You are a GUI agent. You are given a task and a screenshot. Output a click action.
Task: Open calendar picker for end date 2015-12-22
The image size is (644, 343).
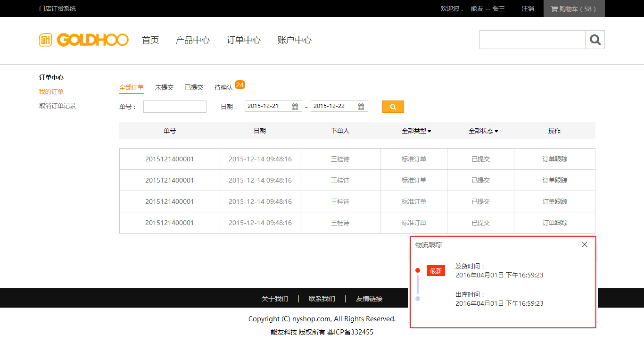pyautogui.click(x=361, y=107)
